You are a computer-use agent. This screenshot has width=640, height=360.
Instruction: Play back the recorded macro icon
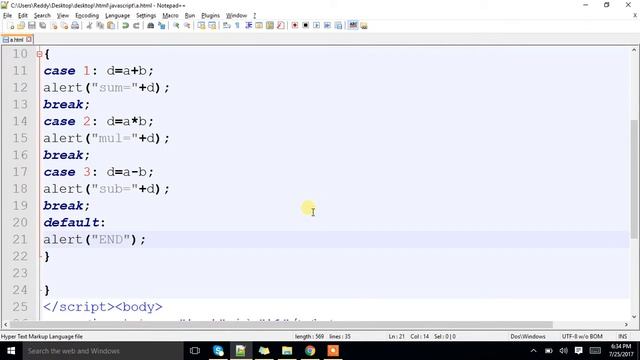(x=316, y=26)
